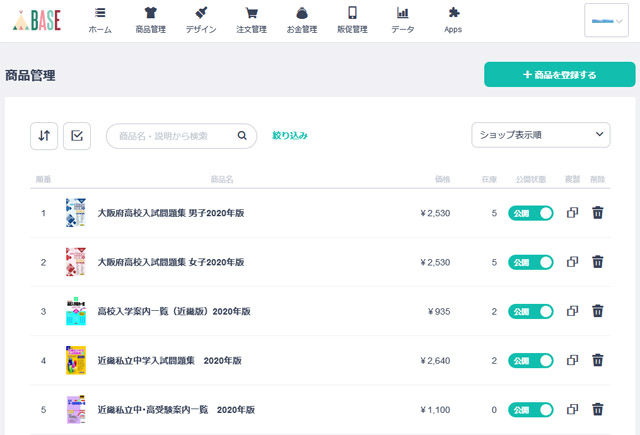Open 販促管理 phone icon
640x435 pixels.
[352, 13]
